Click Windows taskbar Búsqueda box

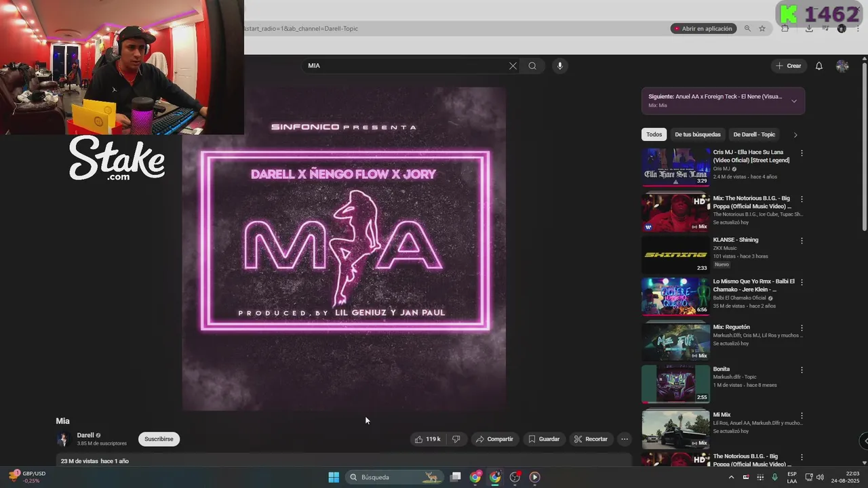click(x=393, y=477)
